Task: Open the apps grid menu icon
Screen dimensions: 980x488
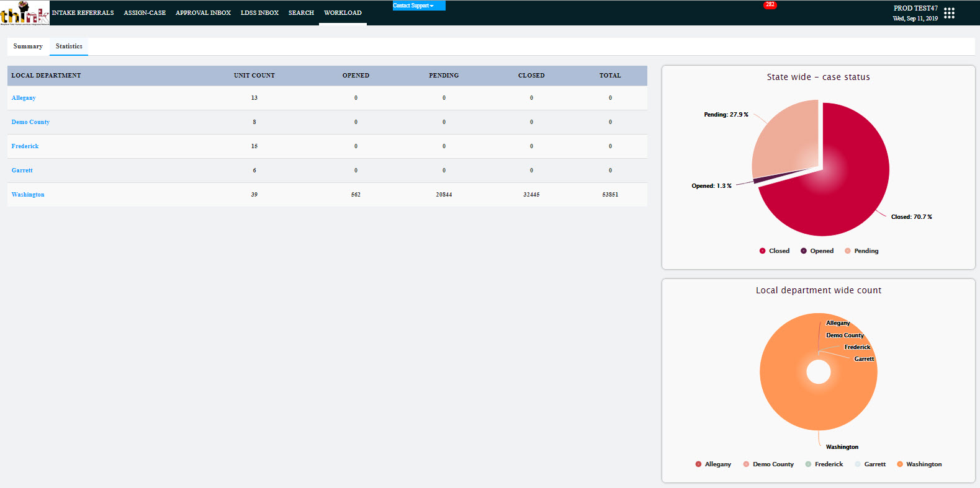Action: pos(949,13)
